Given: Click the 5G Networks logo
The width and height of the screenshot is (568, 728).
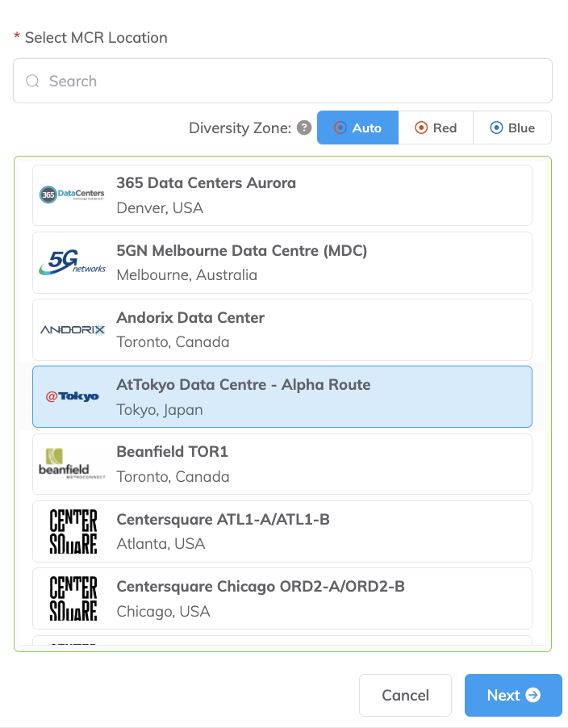Looking at the screenshot, I should [72, 262].
